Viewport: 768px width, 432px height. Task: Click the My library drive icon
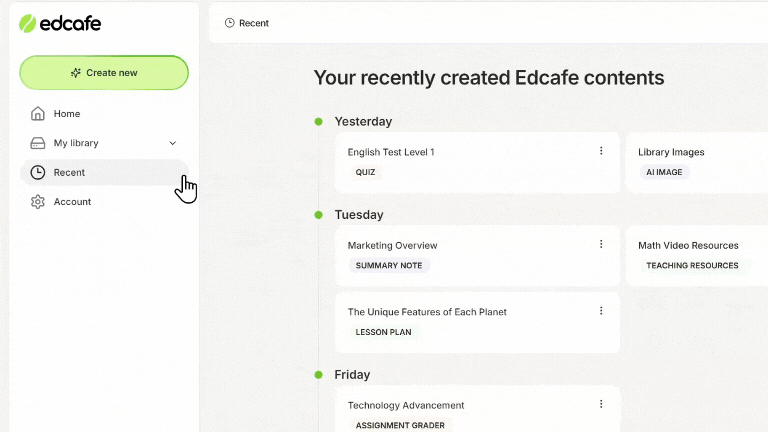coord(38,143)
